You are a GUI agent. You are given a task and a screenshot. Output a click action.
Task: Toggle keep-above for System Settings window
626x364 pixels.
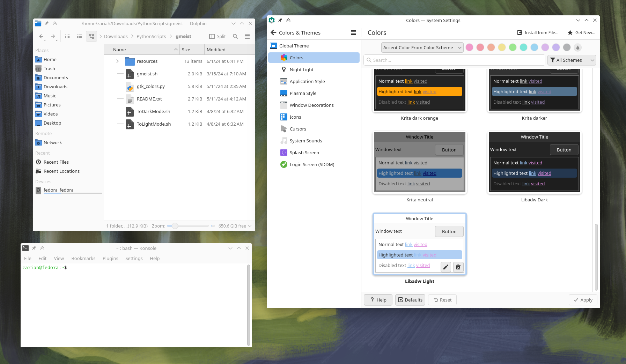[x=288, y=20]
